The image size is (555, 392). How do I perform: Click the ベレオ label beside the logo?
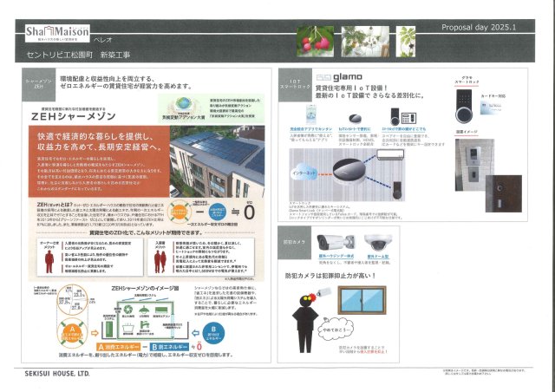(x=102, y=40)
